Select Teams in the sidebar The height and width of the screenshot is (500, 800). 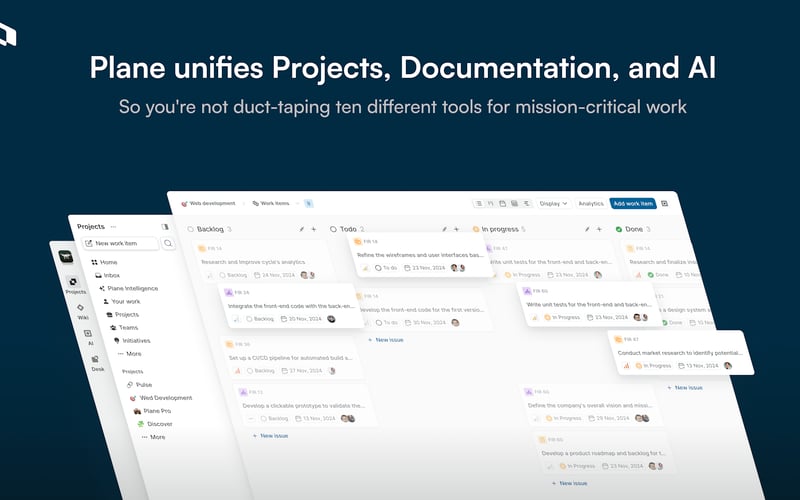pos(124,328)
